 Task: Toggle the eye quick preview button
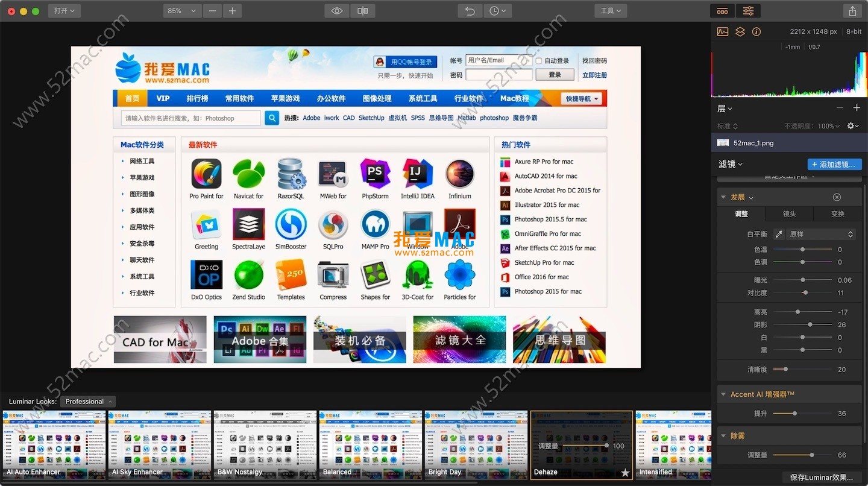click(x=337, y=11)
